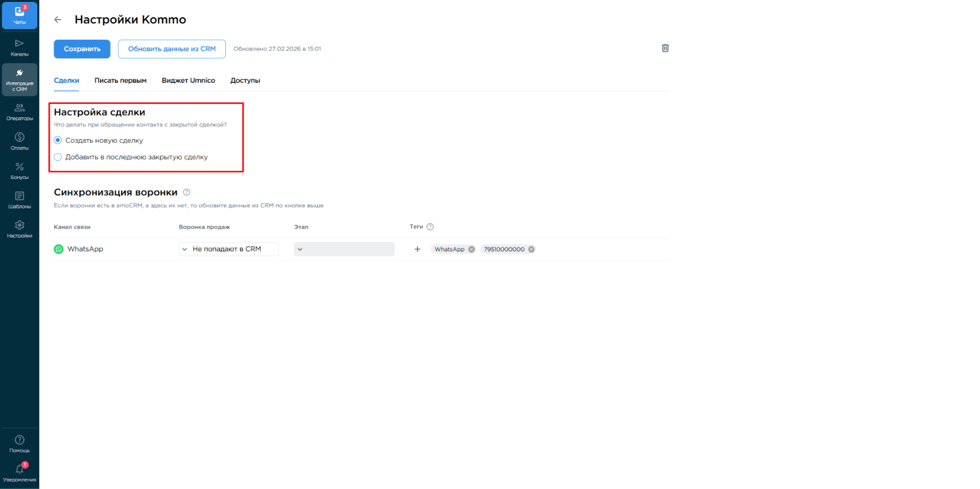Select 'Создать новую сделку' radio option

pos(58,140)
